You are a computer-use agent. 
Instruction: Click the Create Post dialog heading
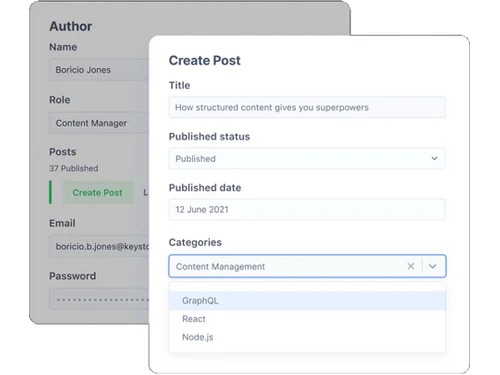click(x=205, y=61)
